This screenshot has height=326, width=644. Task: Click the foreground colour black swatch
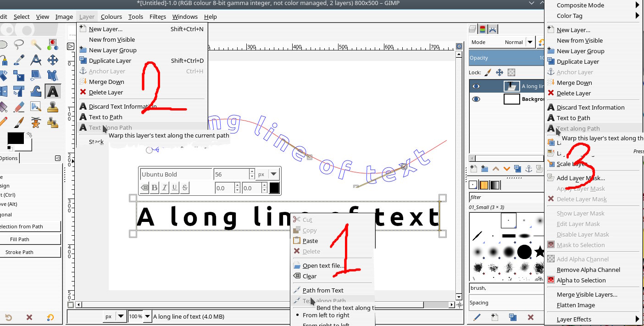click(x=15, y=138)
